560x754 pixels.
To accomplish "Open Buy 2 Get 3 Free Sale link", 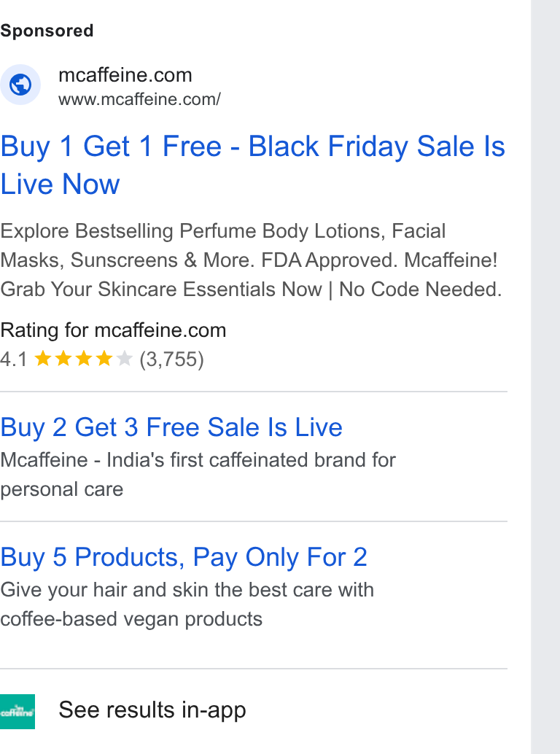I will click(x=171, y=427).
